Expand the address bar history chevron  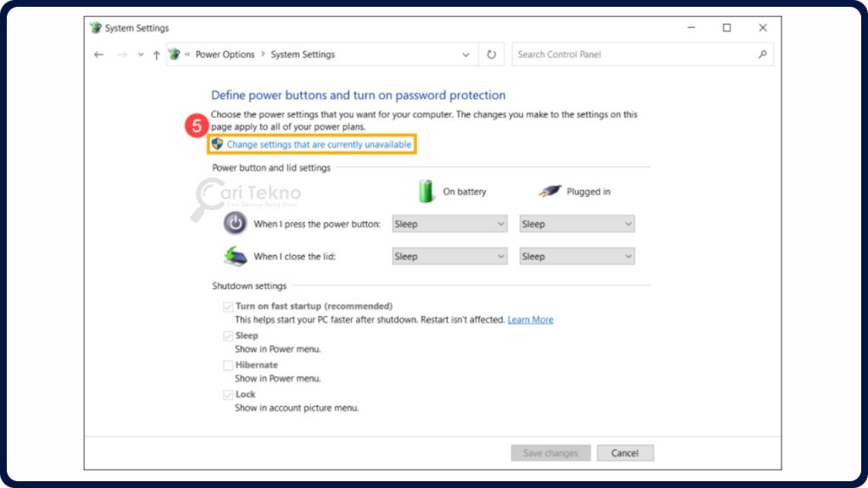tap(465, 53)
